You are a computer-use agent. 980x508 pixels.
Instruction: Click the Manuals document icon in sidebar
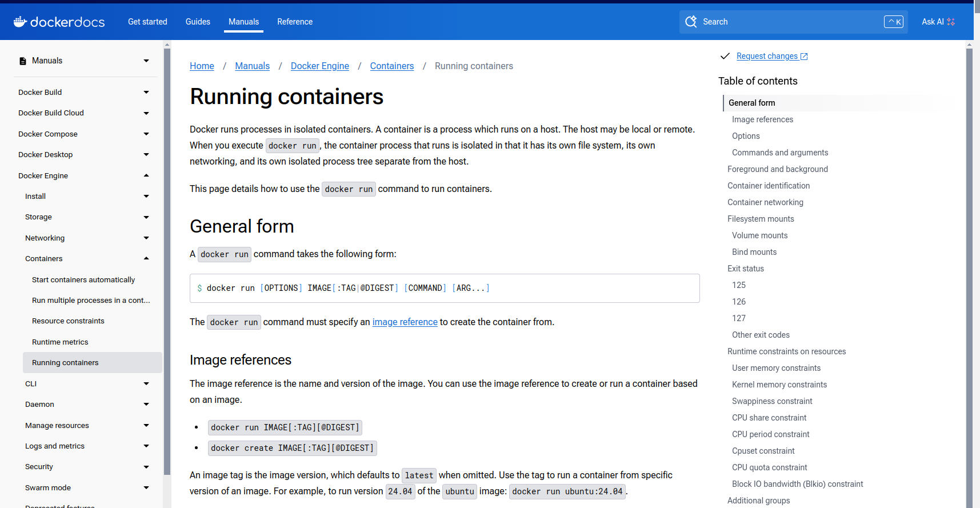click(23, 61)
